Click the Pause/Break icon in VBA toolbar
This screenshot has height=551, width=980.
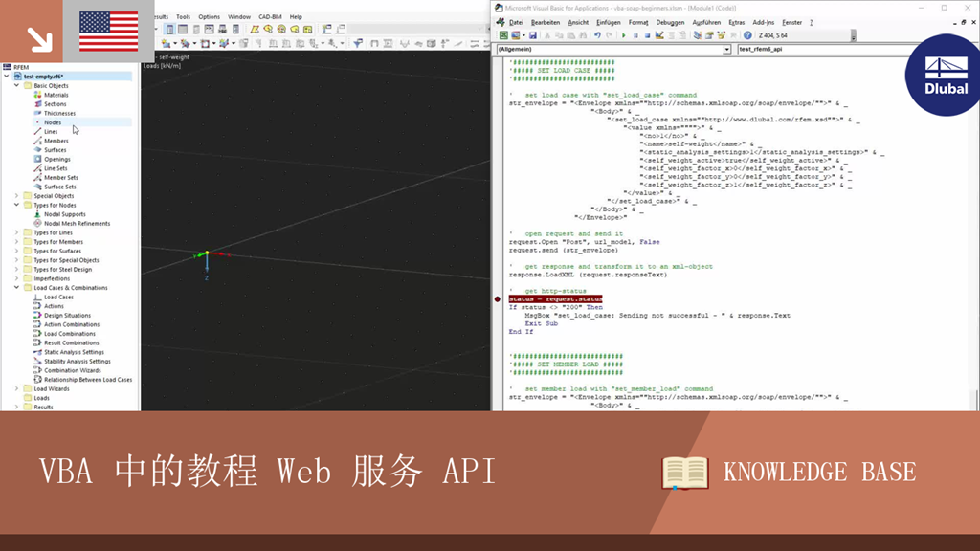(x=635, y=35)
